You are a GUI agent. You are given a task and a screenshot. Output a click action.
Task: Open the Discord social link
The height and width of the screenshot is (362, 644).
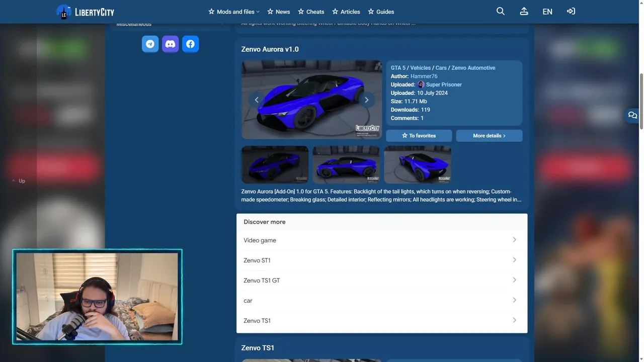[x=170, y=44]
